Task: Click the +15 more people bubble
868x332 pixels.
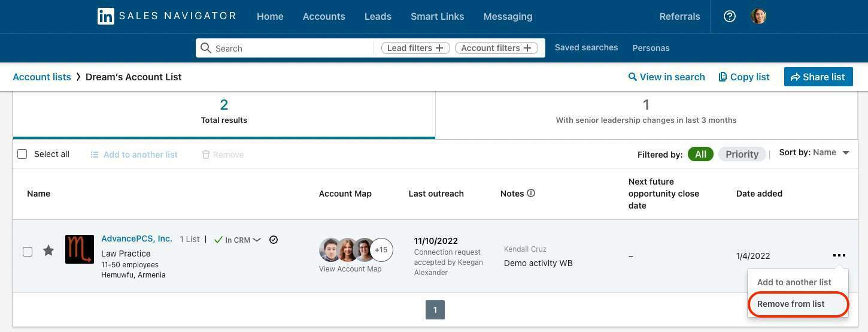Action: (381, 250)
